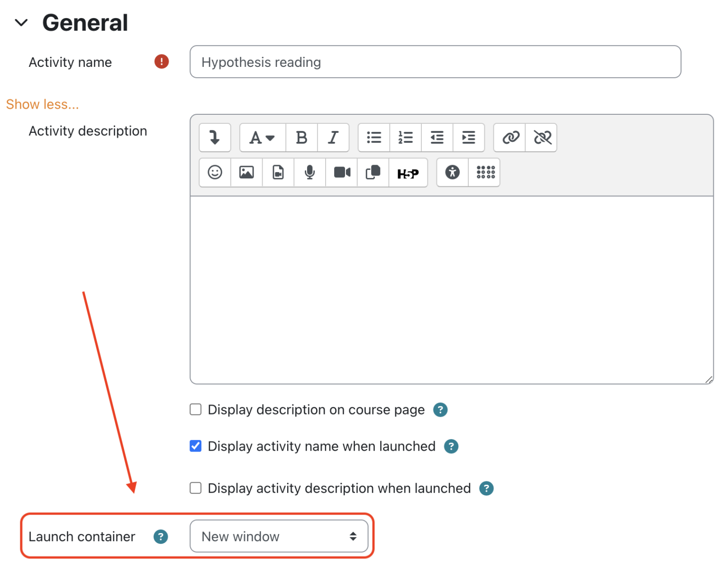This screenshot has height=562, width=728.
Task: Open the Launch container dropdown
Action: (279, 536)
